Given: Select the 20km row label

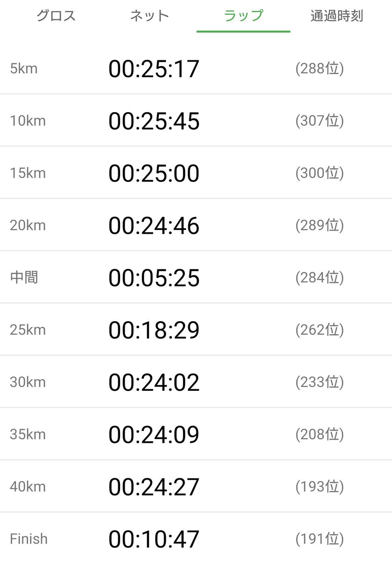Looking at the screenshot, I should [28, 226].
